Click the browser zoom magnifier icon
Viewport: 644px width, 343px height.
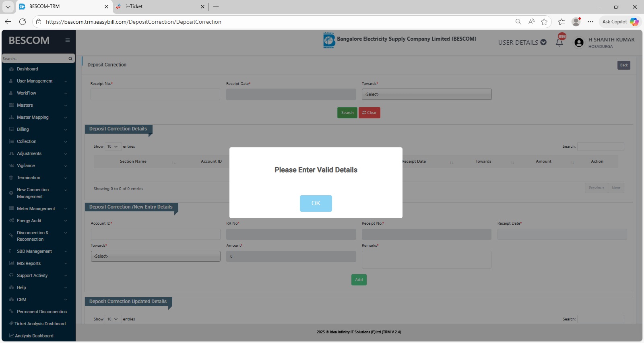click(518, 22)
